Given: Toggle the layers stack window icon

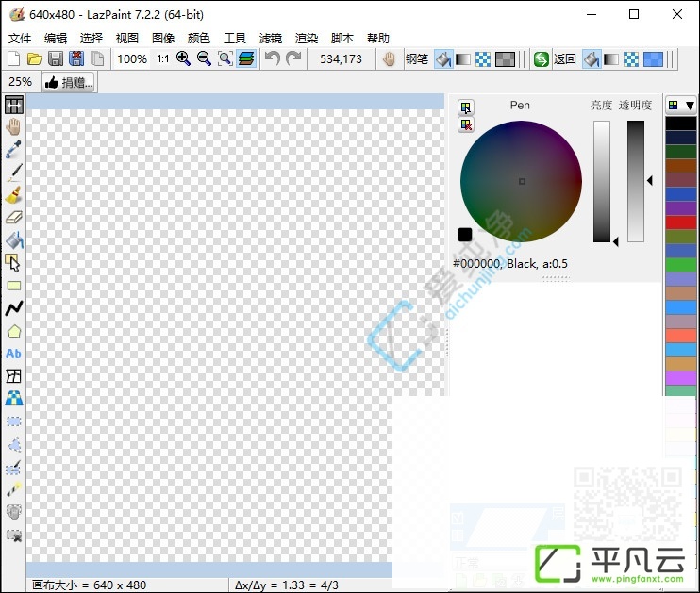Looking at the screenshot, I should [246, 58].
